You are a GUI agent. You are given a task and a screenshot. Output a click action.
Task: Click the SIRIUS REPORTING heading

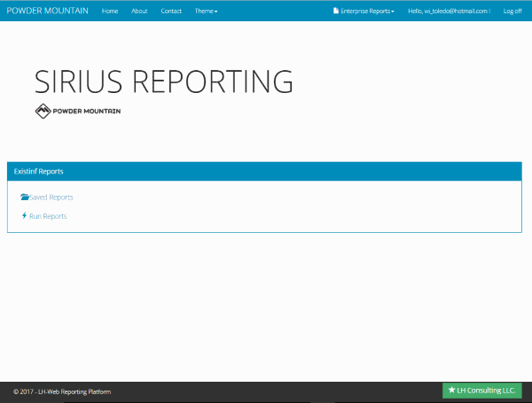point(163,81)
